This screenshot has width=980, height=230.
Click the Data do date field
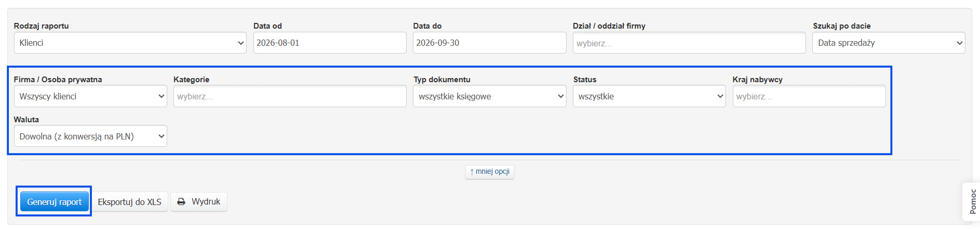pyautogui.click(x=489, y=43)
